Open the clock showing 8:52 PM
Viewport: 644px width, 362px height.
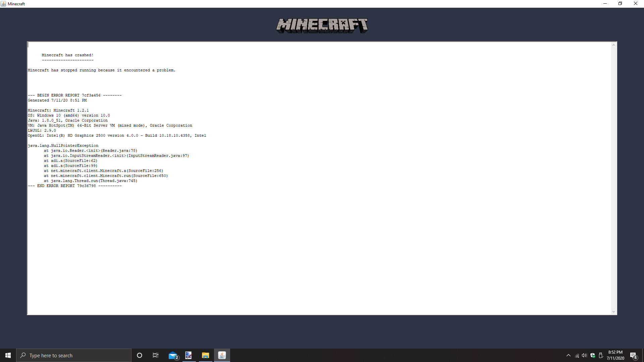point(615,355)
